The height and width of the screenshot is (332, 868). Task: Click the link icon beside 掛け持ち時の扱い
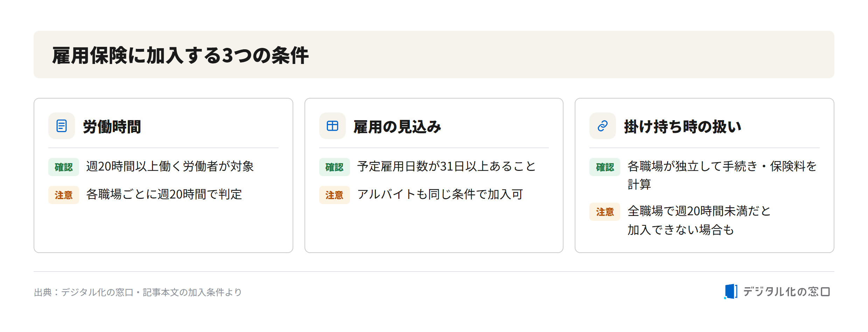pyautogui.click(x=603, y=126)
